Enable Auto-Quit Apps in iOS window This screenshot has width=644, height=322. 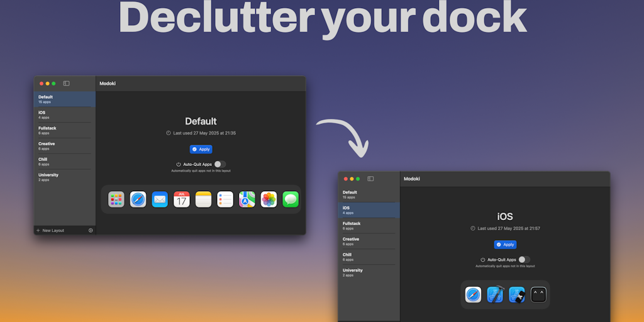pos(524,260)
